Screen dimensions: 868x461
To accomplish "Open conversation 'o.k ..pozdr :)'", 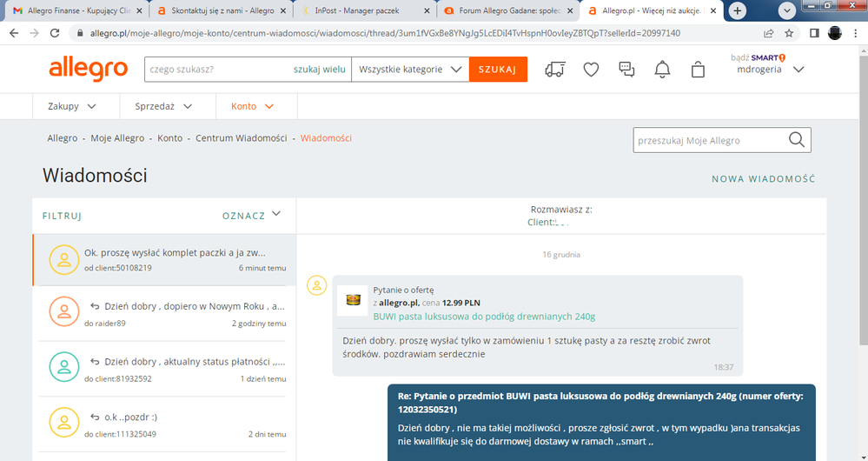I will tap(164, 424).
